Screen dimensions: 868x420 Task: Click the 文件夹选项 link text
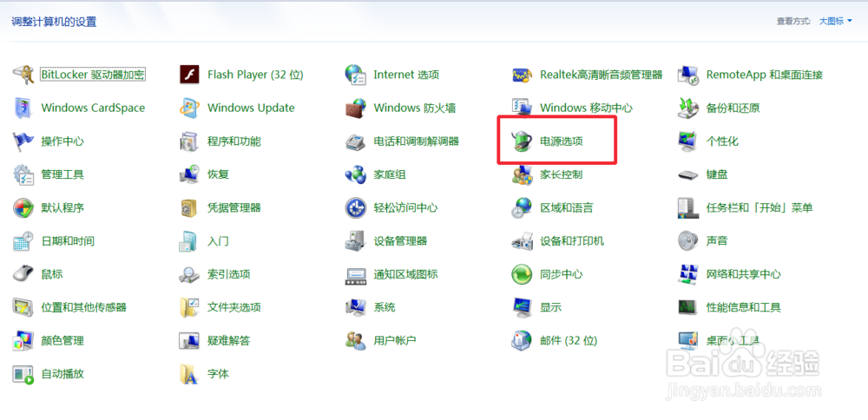[234, 307]
